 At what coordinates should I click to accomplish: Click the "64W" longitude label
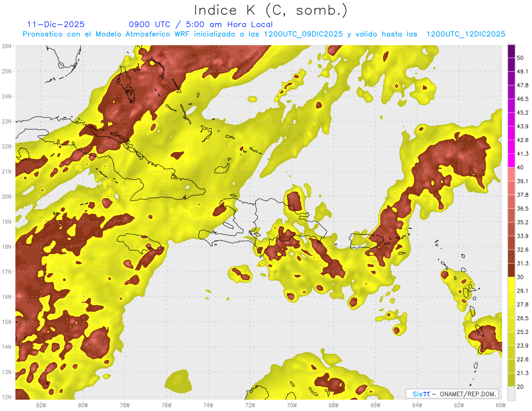417,405
